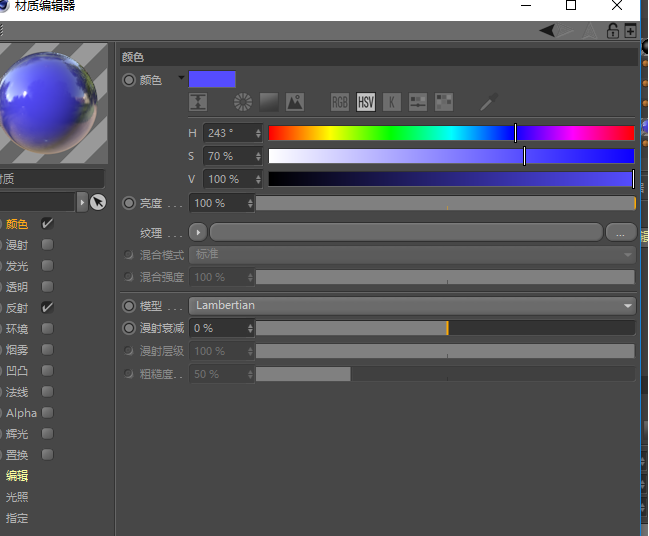
Task: Click the pick-color-from-image icon
Action: point(294,102)
